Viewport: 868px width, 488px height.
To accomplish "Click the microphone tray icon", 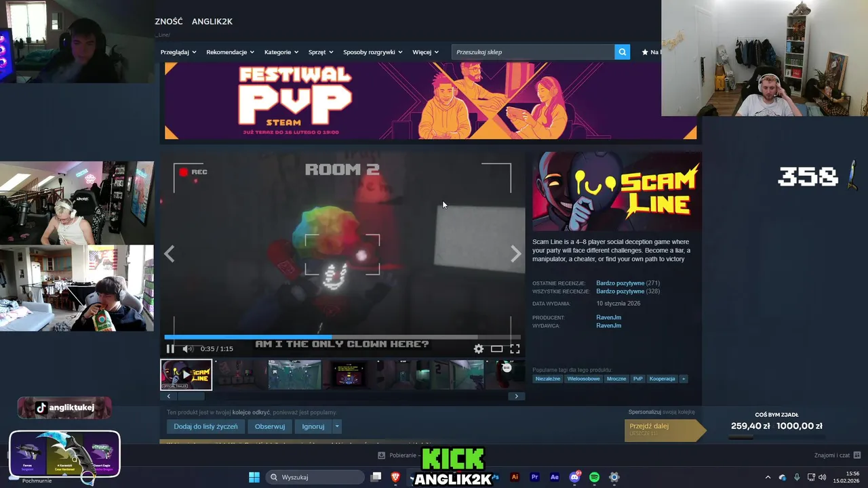I will tap(797, 477).
